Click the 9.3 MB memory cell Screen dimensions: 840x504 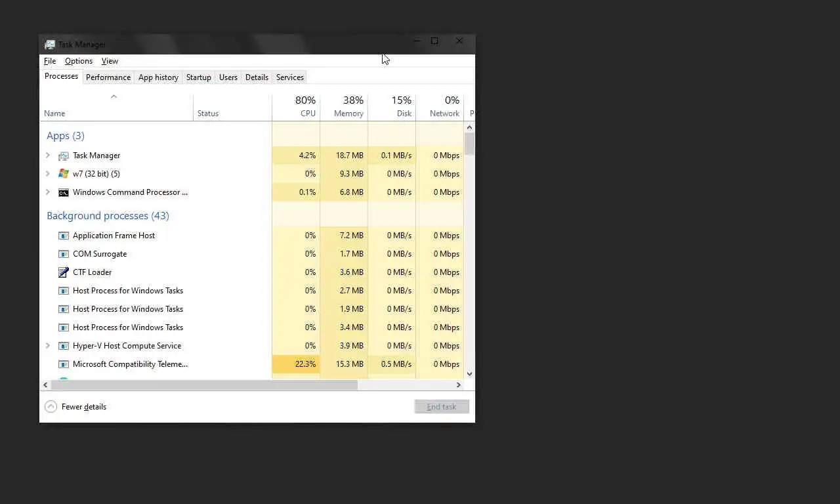344,174
